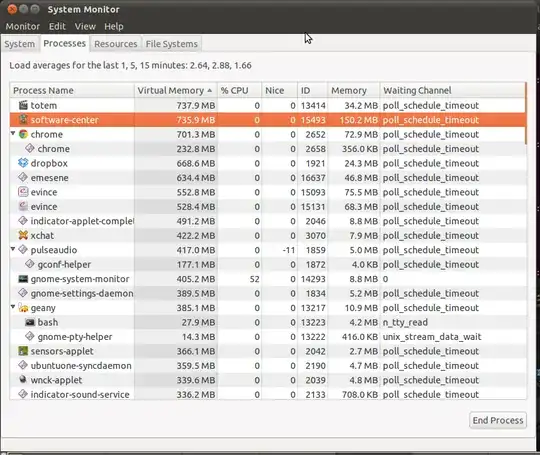Click the nice value -11
This screenshot has height=455, width=540.
pyautogui.click(x=289, y=250)
